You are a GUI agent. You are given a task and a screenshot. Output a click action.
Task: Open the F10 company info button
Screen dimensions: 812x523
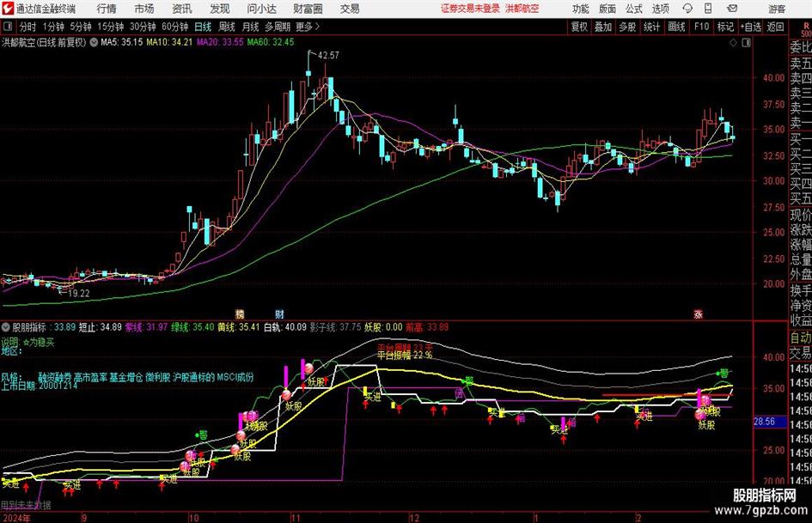(x=701, y=27)
